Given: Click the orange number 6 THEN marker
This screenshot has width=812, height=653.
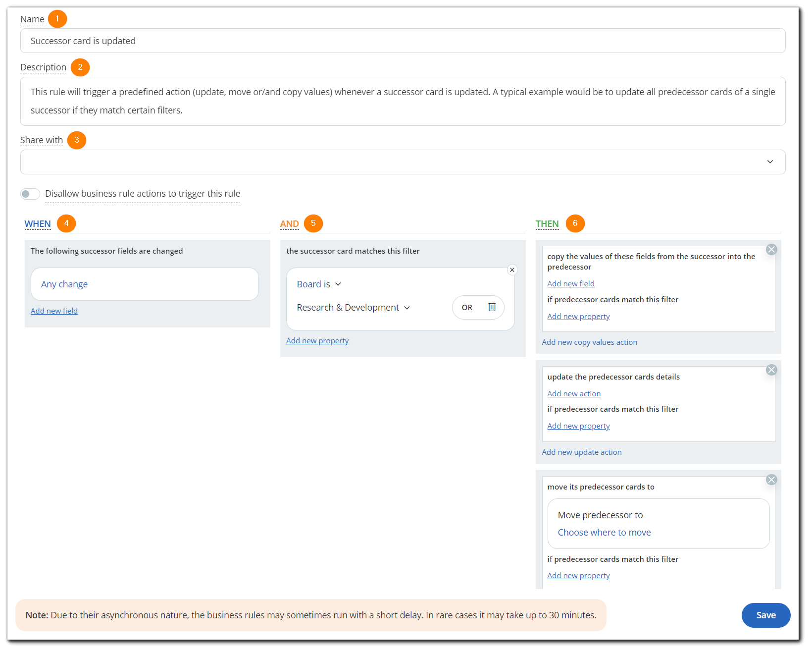Looking at the screenshot, I should pyautogui.click(x=575, y=223).
